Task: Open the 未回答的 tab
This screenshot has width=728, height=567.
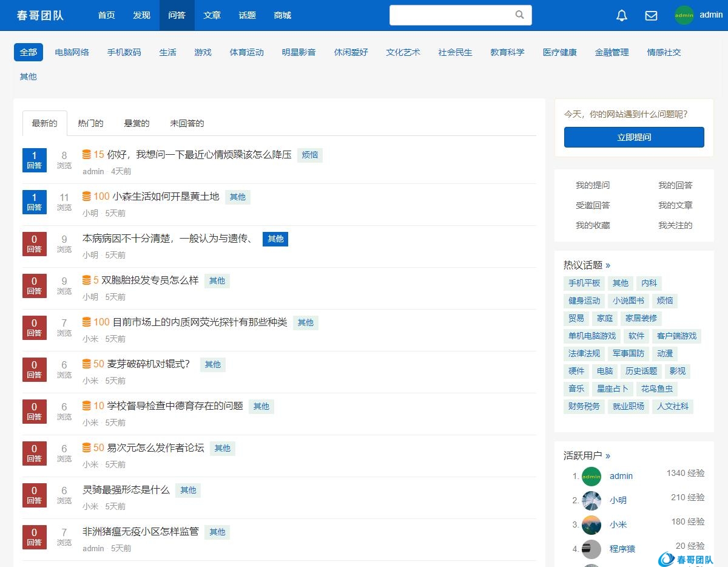Action: click(187, 123)
